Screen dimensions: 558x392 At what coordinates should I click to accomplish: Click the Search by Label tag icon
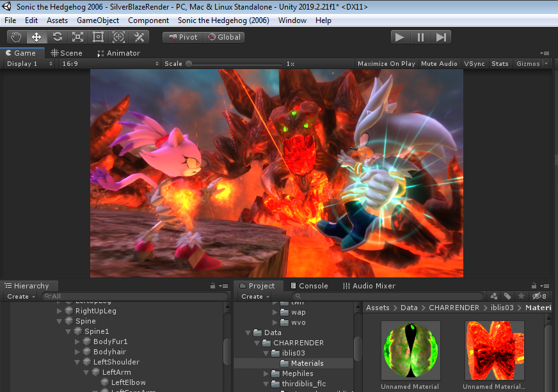click(508, 296)
